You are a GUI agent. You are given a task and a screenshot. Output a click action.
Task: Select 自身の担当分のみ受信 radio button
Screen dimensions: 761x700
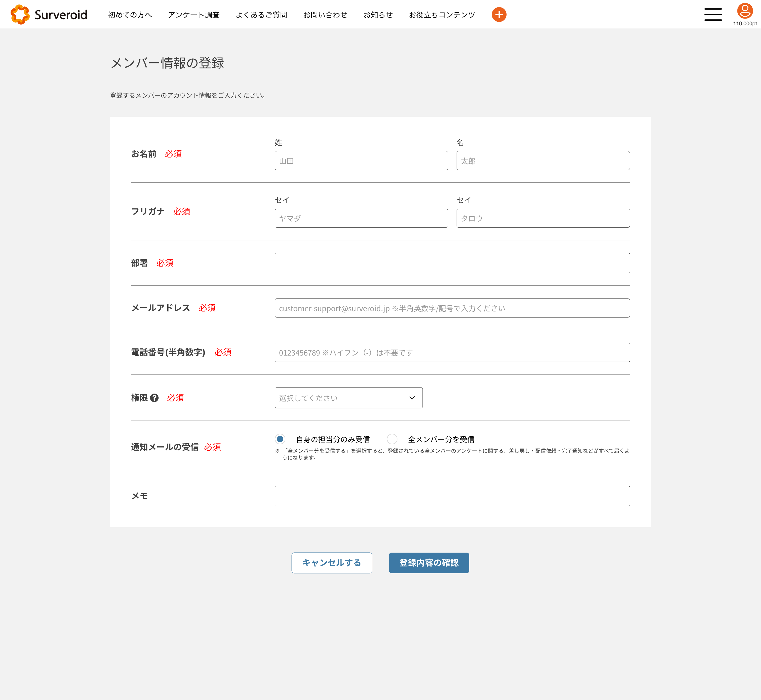[x=280, y=439]
